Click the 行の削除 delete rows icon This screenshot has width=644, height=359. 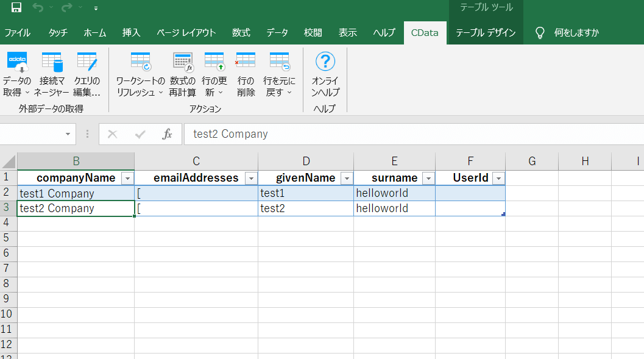(x=246, y=63)
